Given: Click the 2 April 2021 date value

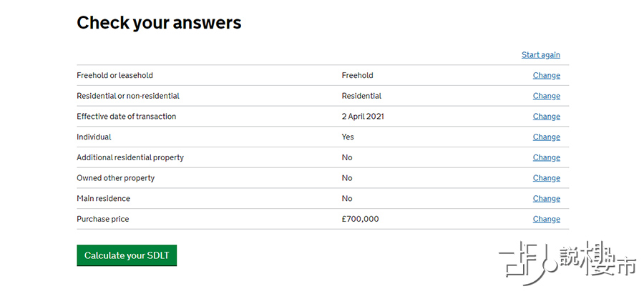Looking at the screenshot, I should coord(363,116).
